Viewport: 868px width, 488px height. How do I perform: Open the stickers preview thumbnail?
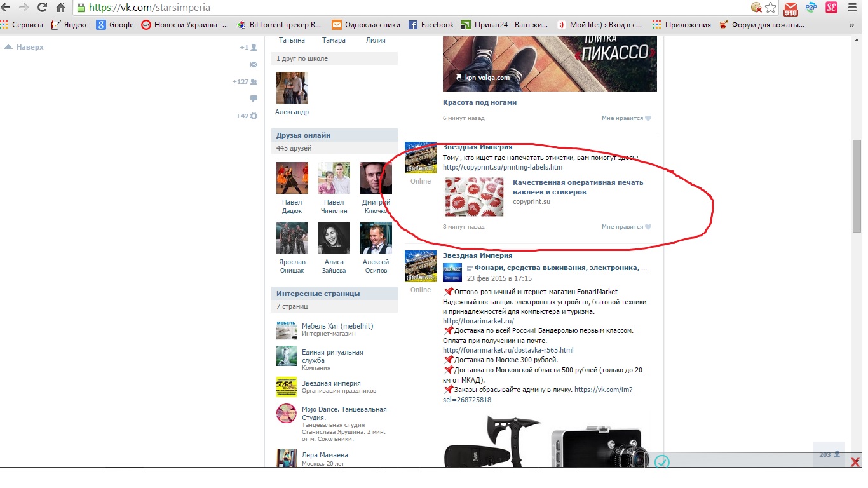[475, 197]
